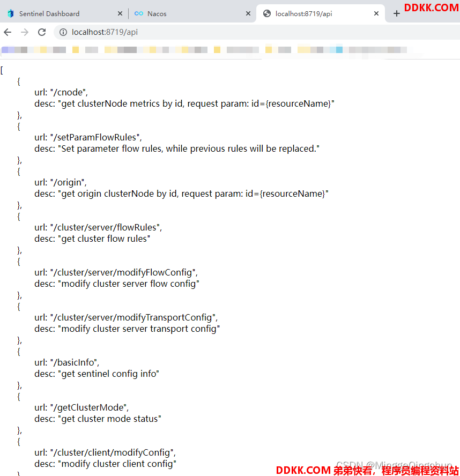Select "modify cluster client config" description

point(106,464)
